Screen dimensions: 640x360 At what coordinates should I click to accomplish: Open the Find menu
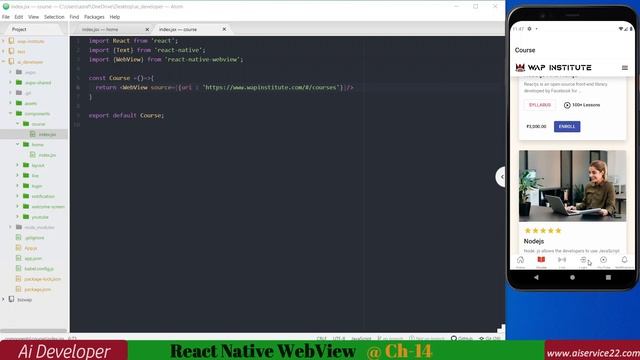pyautogui.click(x=74, y=17)
